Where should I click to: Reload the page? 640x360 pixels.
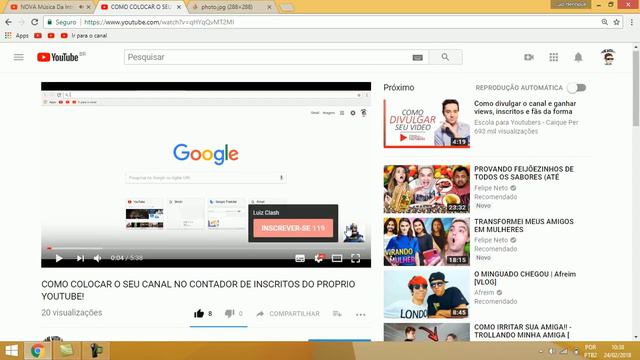35,22
